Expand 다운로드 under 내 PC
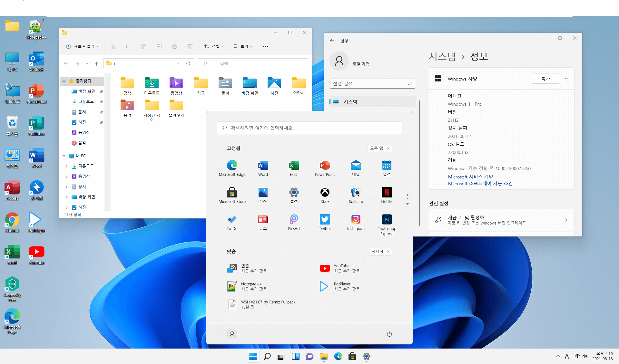Image resolution: width=619 pixels, height=364 pixels. [67, 166]
